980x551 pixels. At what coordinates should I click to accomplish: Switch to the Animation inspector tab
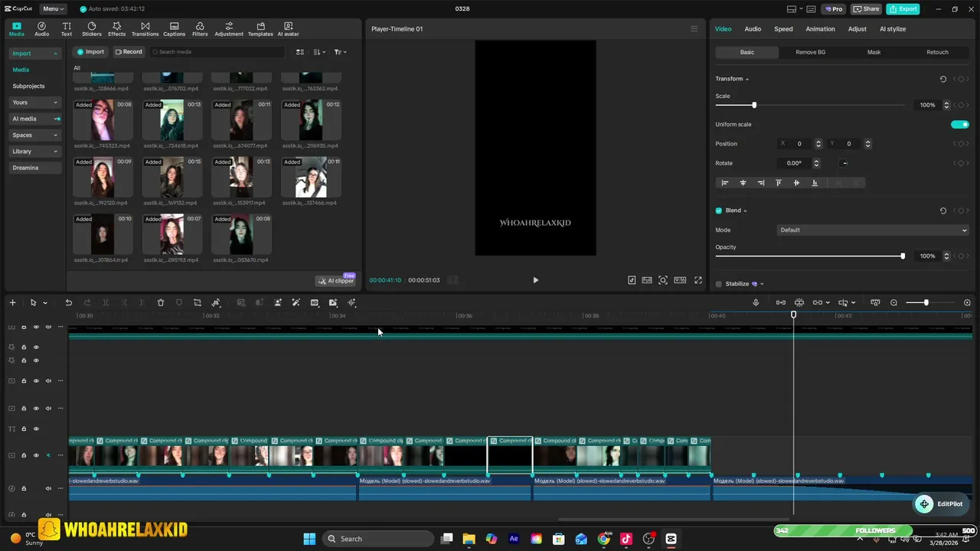tap(820, 29)
